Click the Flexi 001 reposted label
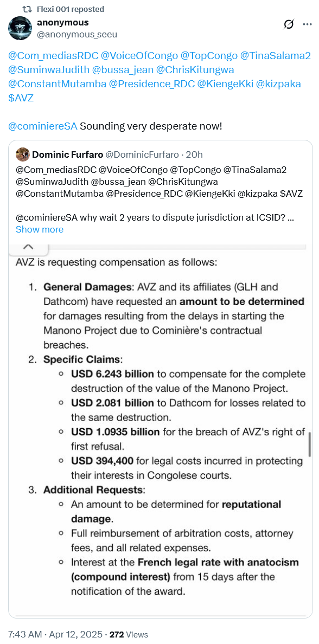319x644 pixels. coord(71,9)
